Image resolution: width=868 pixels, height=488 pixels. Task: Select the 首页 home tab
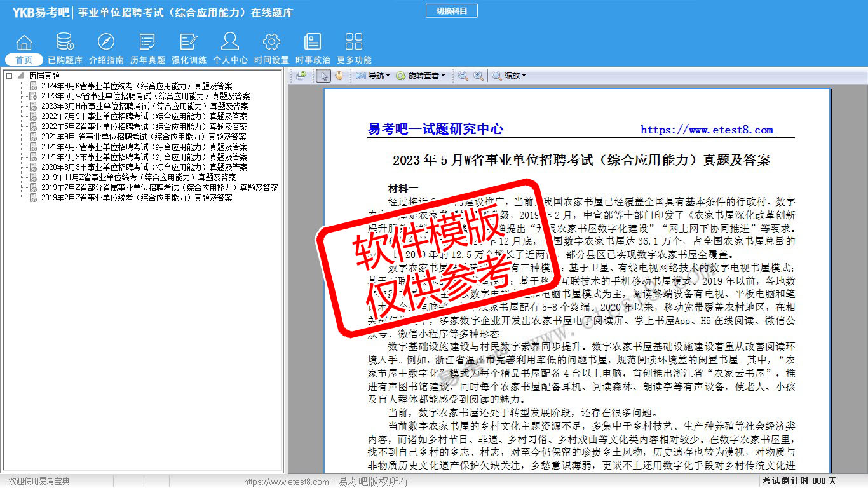pyautogui.click(x=24, y=60)
